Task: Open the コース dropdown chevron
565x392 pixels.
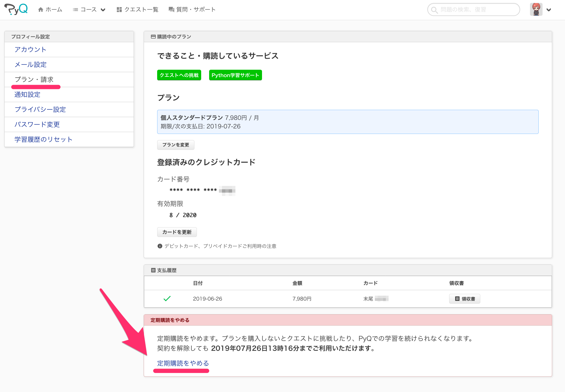Action: (103, 9)
